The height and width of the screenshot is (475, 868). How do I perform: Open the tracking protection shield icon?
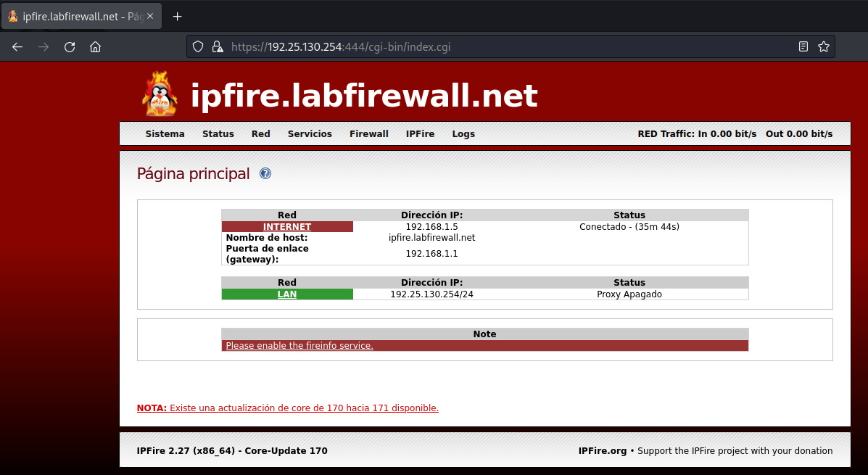pos(198,47)
